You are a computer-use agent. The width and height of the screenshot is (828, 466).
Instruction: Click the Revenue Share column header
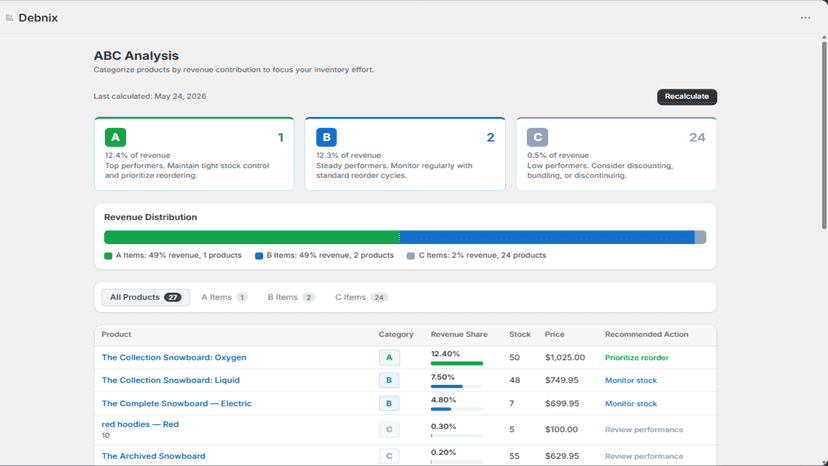click(459, 334)
